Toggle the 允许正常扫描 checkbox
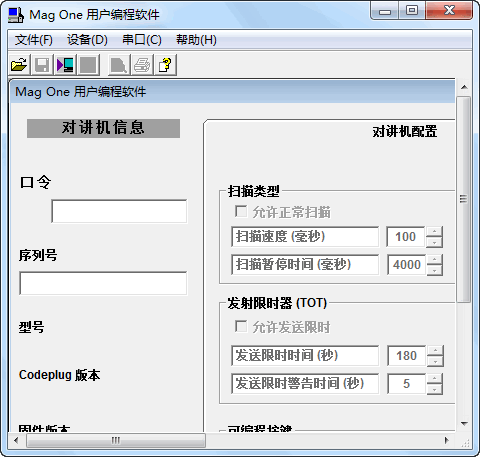Screen dimensions: 480x457 click(x=241, y=211)
